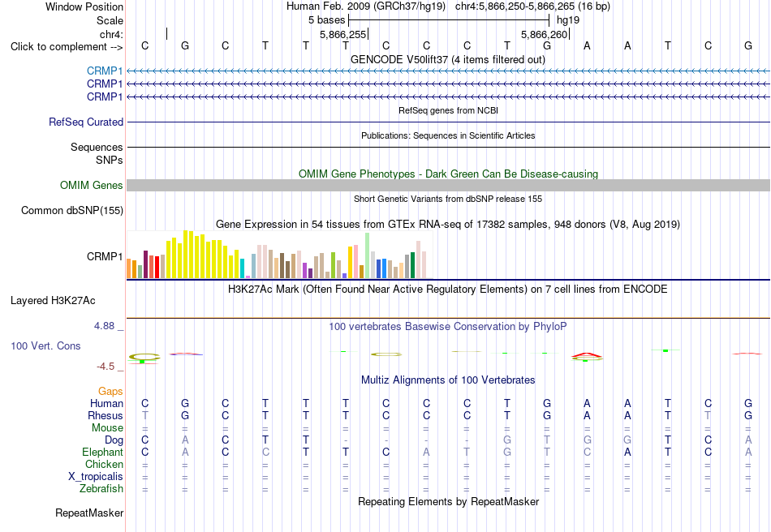The height and width of the screenshot is (532, 771).
Task: Open 'Repeating Elements by RepeatMasker' track title
Action: click(448, 502)
